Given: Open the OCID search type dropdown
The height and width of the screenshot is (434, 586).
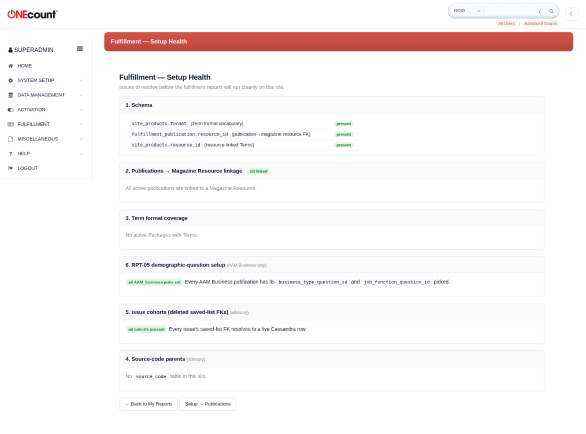Looking at the screenshot, I should [x=467, y=11].
